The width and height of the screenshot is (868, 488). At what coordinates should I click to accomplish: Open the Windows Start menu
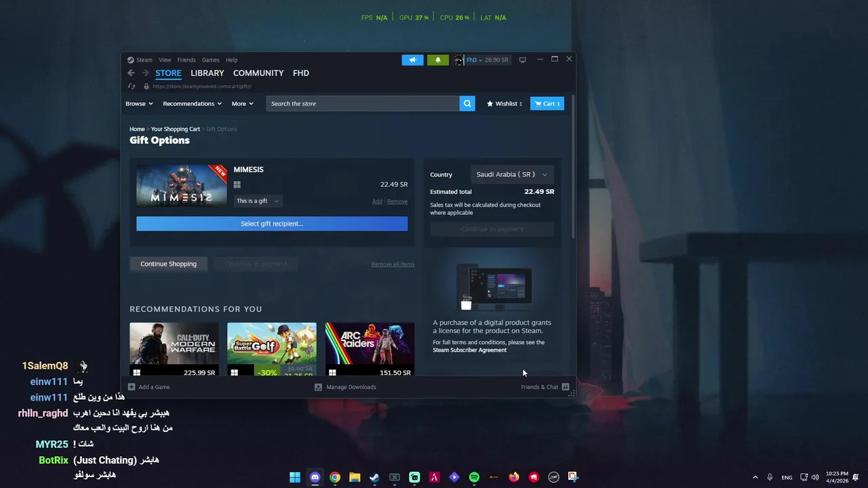coord(295,477)
